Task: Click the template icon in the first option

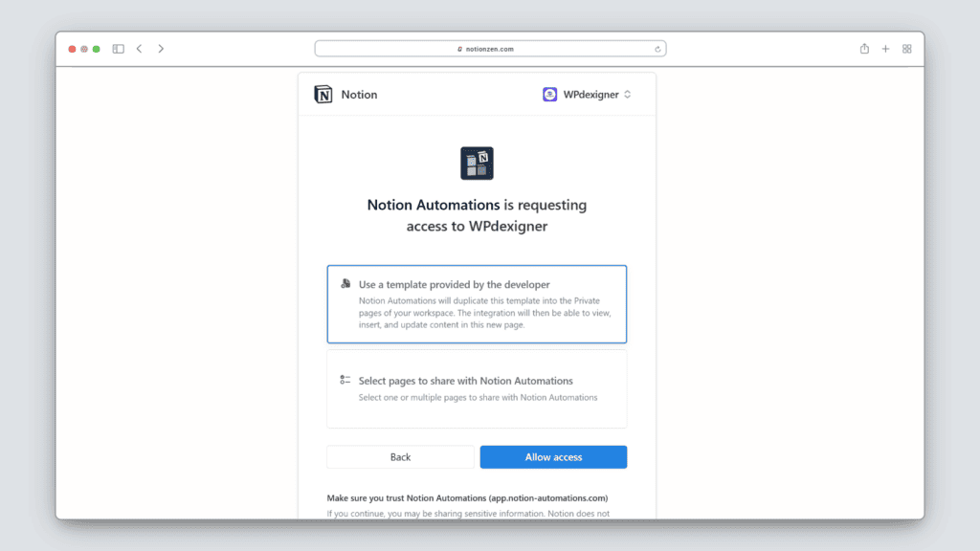Action: [345, 284]
